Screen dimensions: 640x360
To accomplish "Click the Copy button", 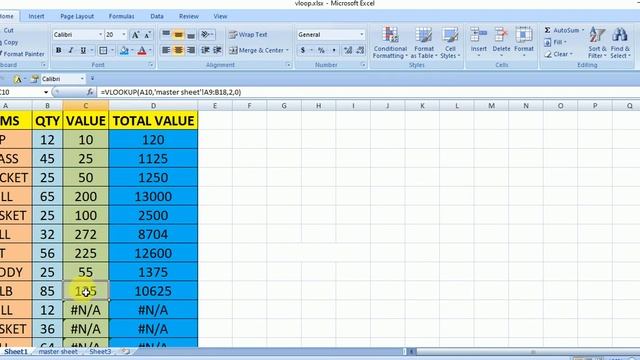I will point(10,42).
